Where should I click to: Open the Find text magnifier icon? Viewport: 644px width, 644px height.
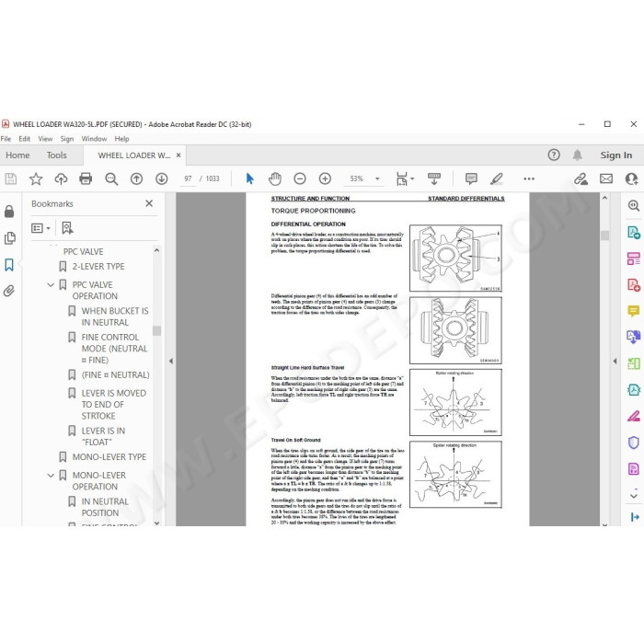coord(111,178)
